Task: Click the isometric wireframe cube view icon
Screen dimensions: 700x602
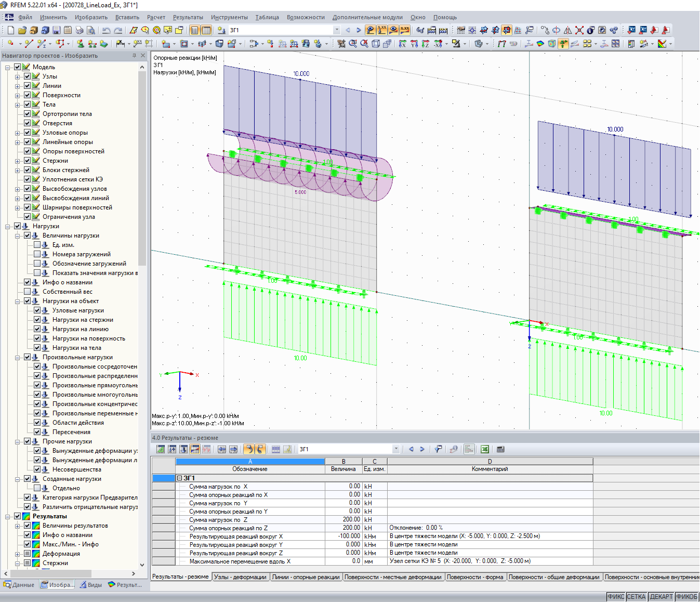Action: tap(376, 44)
